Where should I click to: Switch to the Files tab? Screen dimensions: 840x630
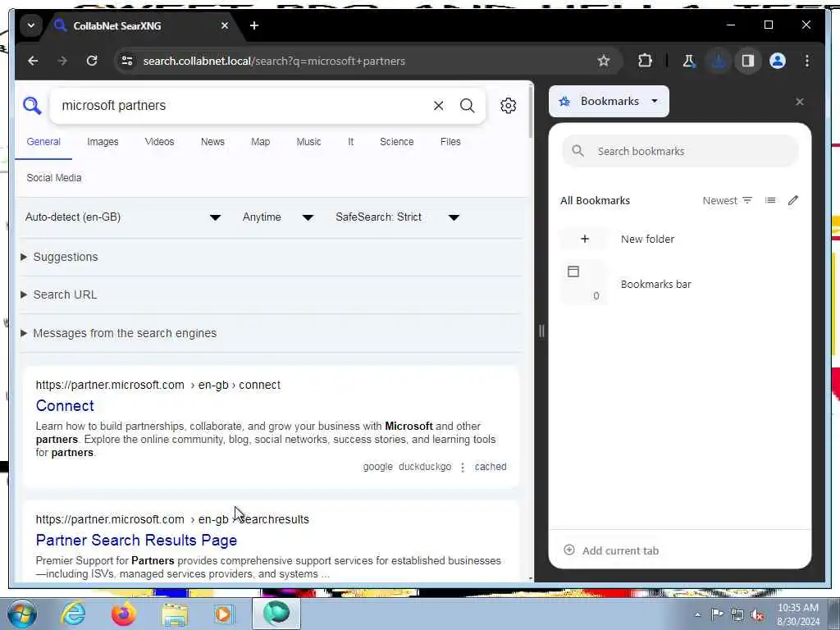click(x=450, y=142)
